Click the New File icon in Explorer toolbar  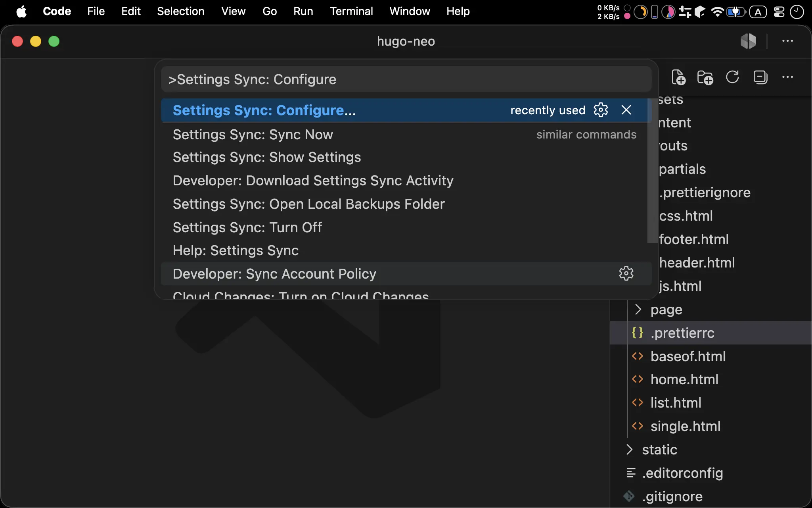tap(678, 77)
